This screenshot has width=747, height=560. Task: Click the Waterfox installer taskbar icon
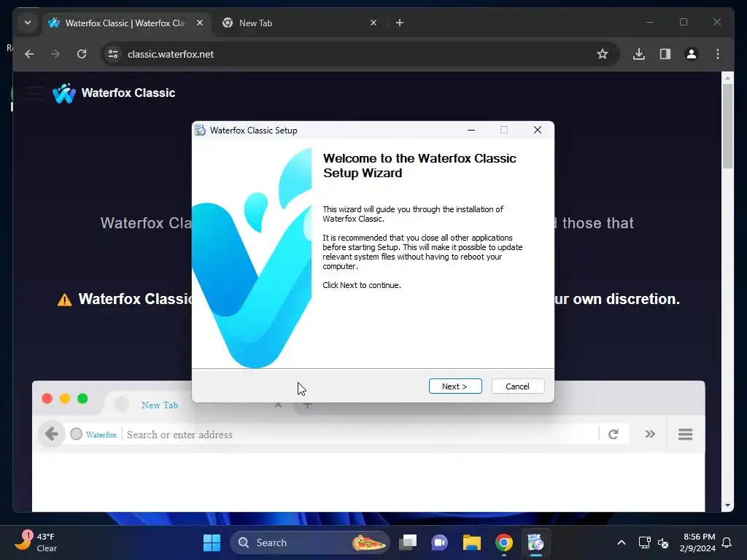[x=535, y=542]
